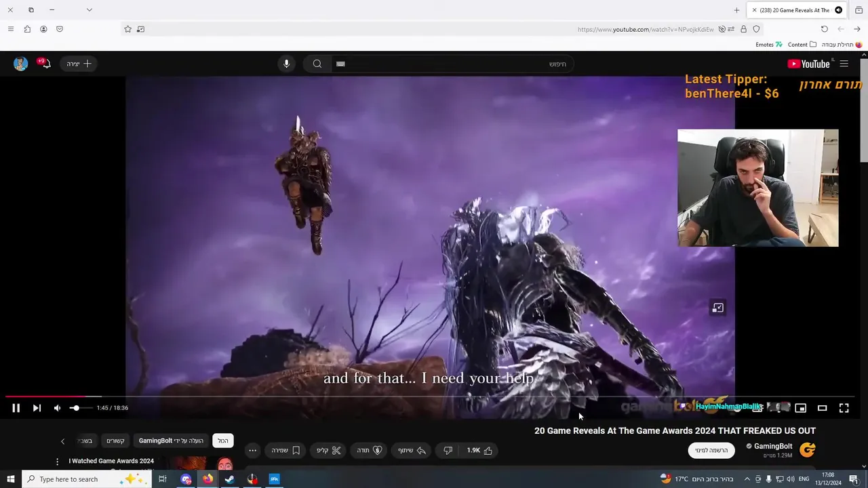
Task: Enter fullscreen mode on the video
Action: tap(844, 408)
